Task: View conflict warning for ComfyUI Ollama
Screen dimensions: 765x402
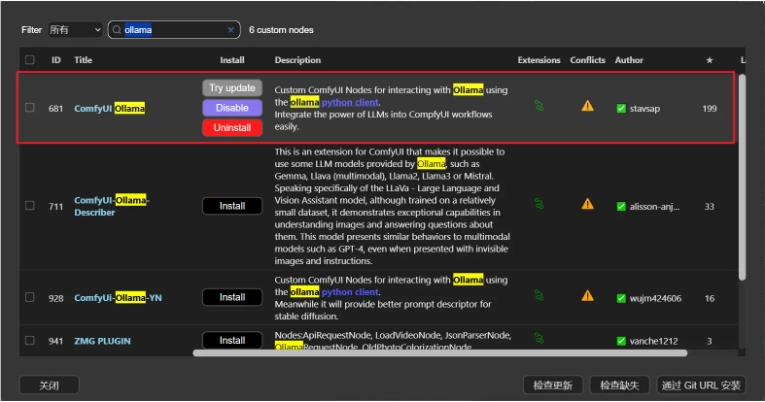Action: [x=587, y=106]
